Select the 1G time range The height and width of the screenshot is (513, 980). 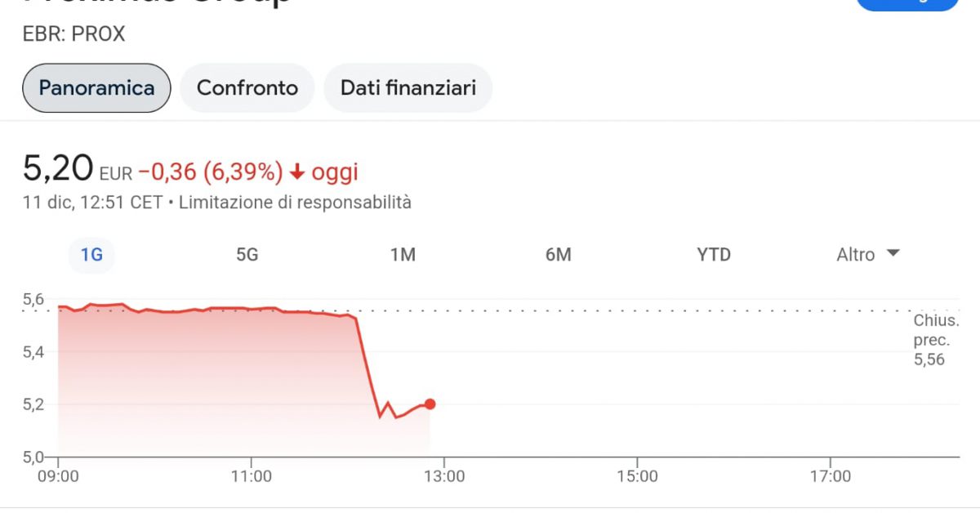(x=91, y=255)
